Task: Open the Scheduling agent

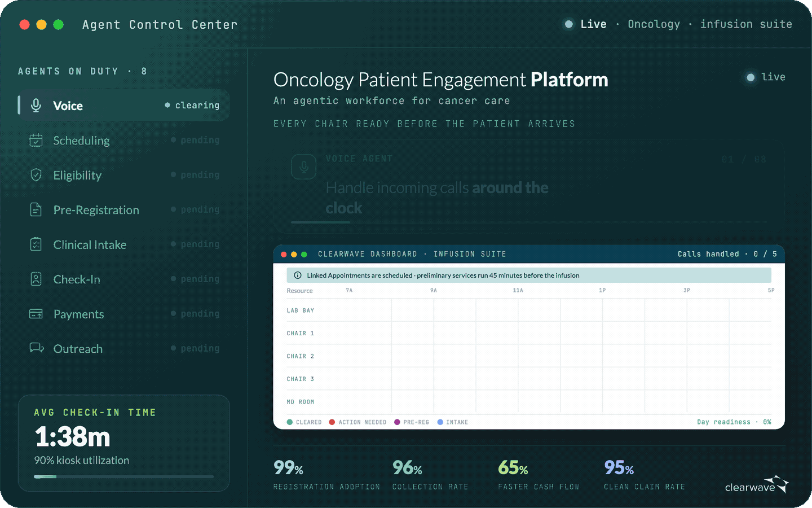Action: click(x=124, y=140)
